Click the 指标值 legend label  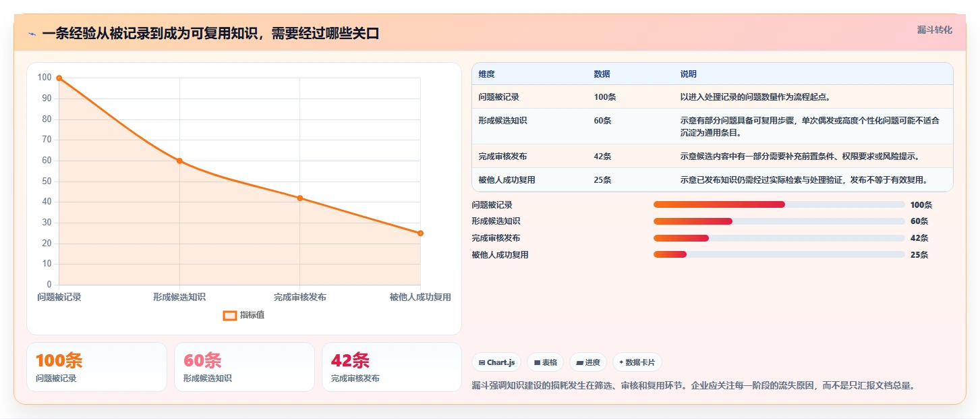point(252,315)
